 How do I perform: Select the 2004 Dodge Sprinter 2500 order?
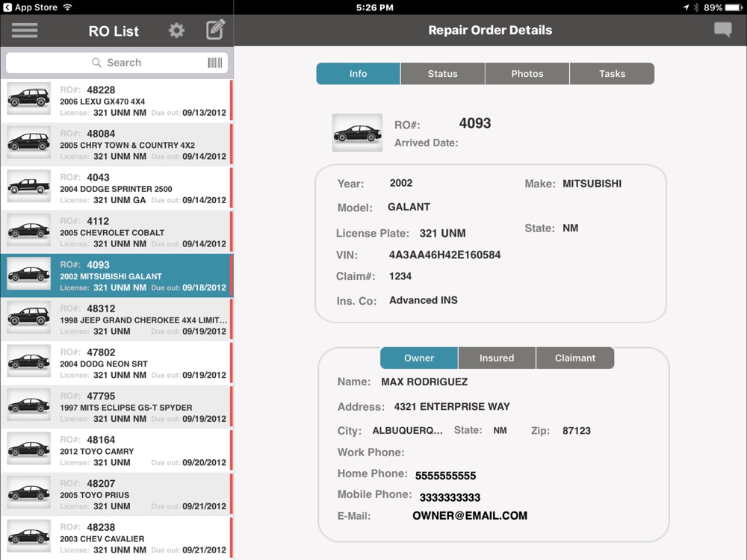click(x=117, y=188)
